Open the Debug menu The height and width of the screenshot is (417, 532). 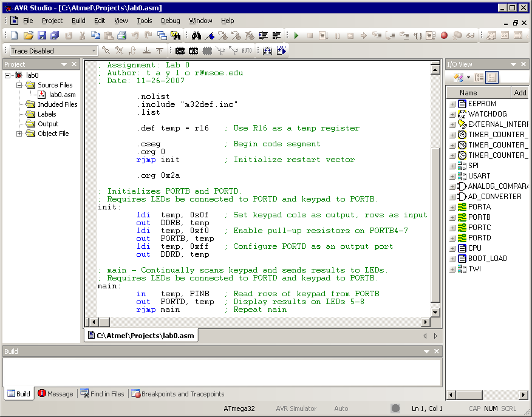point(170,21)
